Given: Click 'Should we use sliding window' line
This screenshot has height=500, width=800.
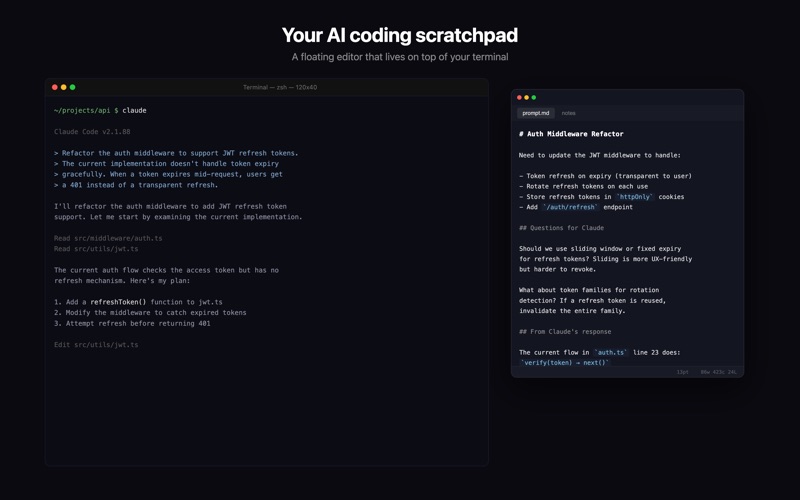Looking at the screenshot, I should [600, 248].
